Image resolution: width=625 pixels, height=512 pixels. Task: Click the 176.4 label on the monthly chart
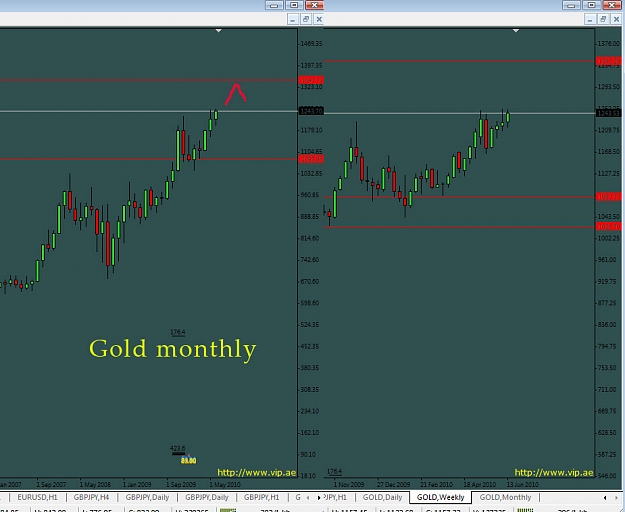pos(177,332)
